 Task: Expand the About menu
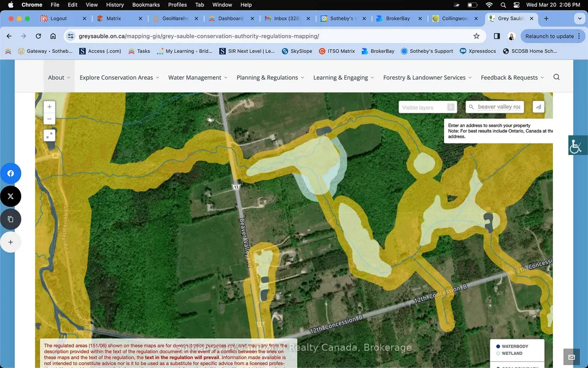pos(59,78)
